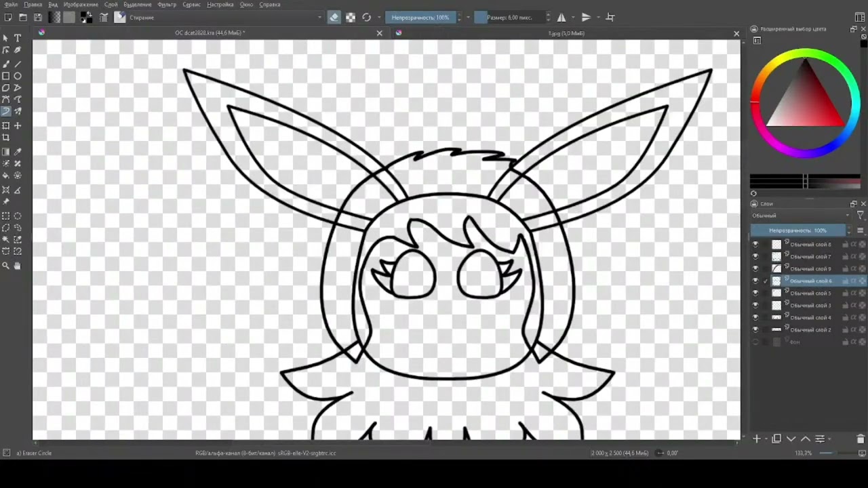Hide layer 'Обычный слой 7'
Image resolution: width=868 pixels, height=488 pixels.
(755, 257)
